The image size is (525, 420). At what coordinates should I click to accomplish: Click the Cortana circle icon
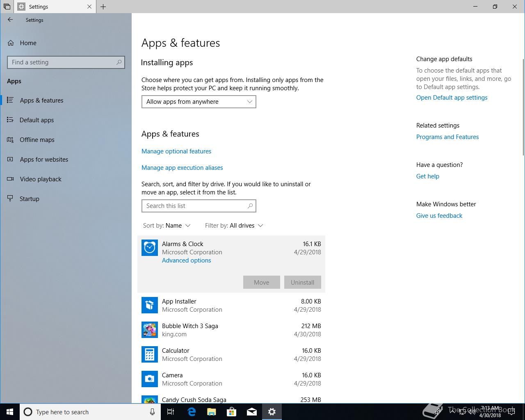28,412
